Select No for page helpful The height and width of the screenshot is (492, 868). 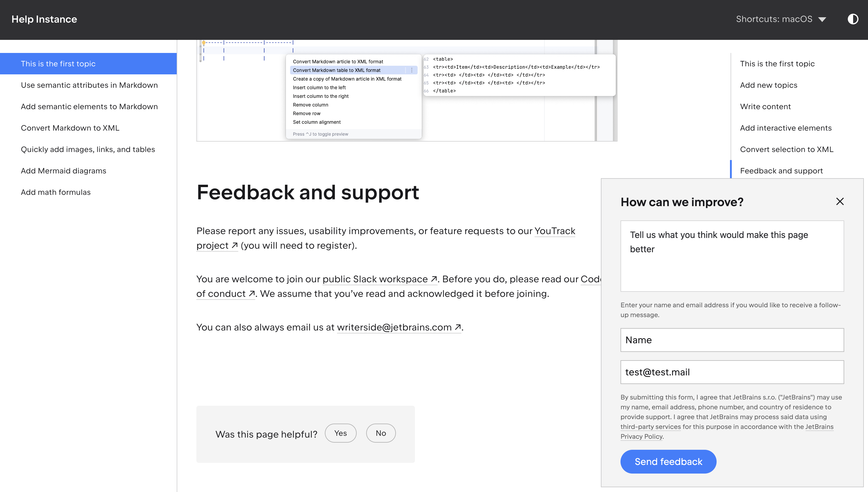(380, 433)
